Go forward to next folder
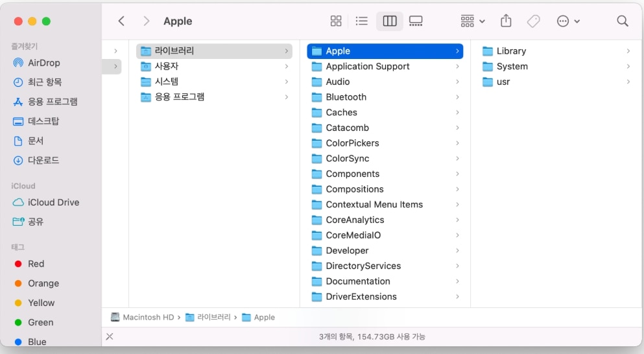 (x=146, y=21)
